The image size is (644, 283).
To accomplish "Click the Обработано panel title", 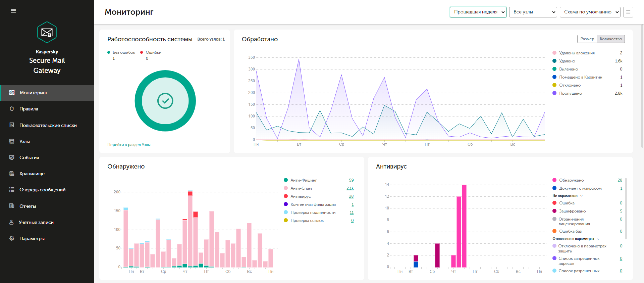I will [260, 39].
